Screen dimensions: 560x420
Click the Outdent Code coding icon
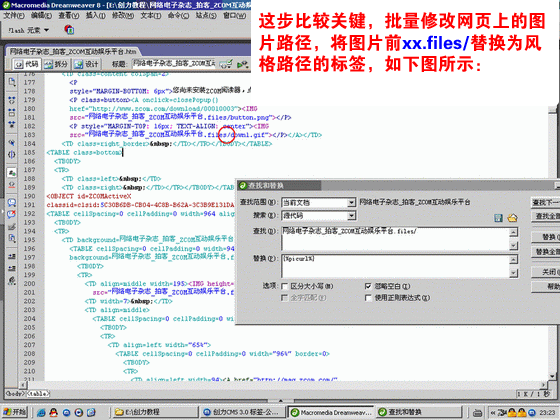coord(12,268)
